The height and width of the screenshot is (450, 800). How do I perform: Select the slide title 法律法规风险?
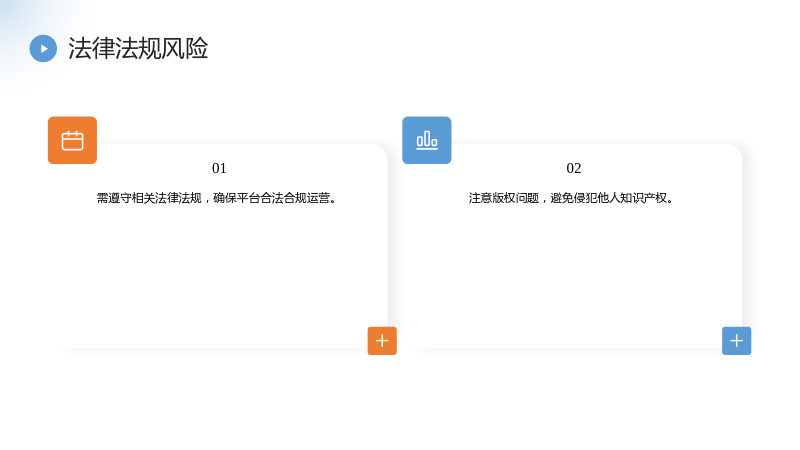[138, 48]
